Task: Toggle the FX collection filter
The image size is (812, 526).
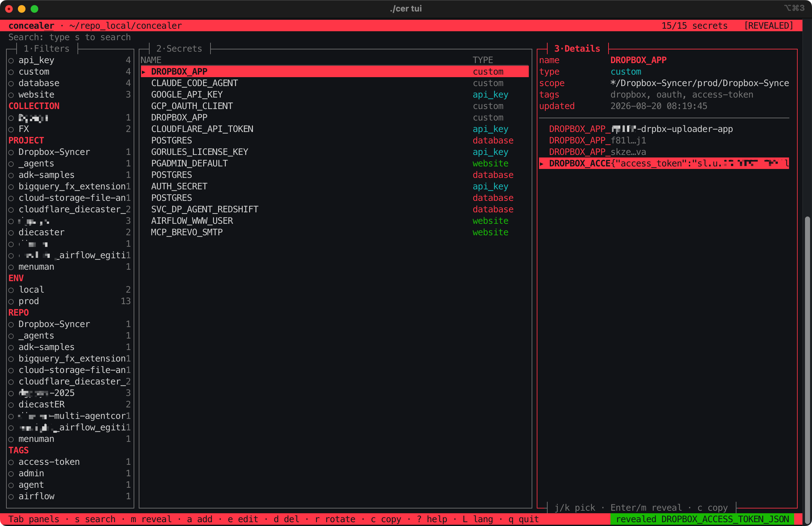Action: (x=70, y=129)
